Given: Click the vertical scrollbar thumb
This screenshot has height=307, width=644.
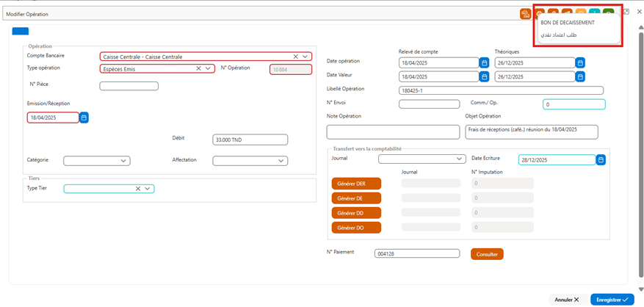Looking at the screenshot, I should point(641,156).
